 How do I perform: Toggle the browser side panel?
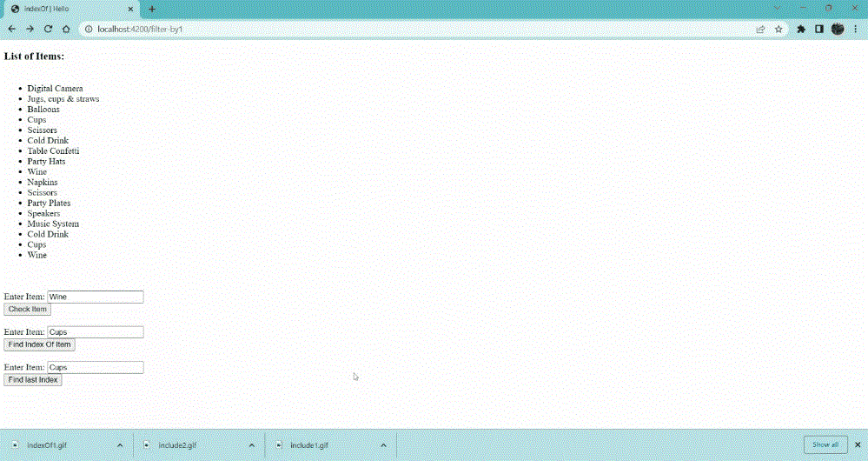(x=819, y=29)
